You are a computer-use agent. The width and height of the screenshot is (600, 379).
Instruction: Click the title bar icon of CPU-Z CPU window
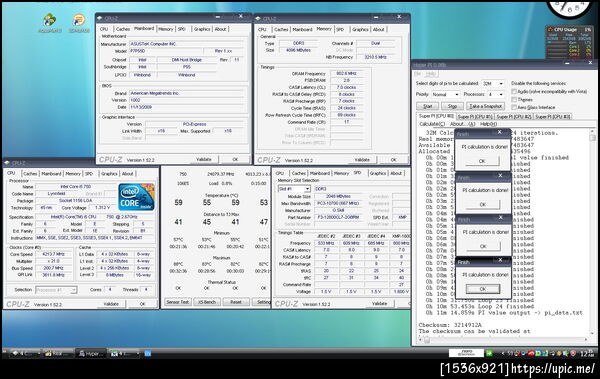point(8,163)
